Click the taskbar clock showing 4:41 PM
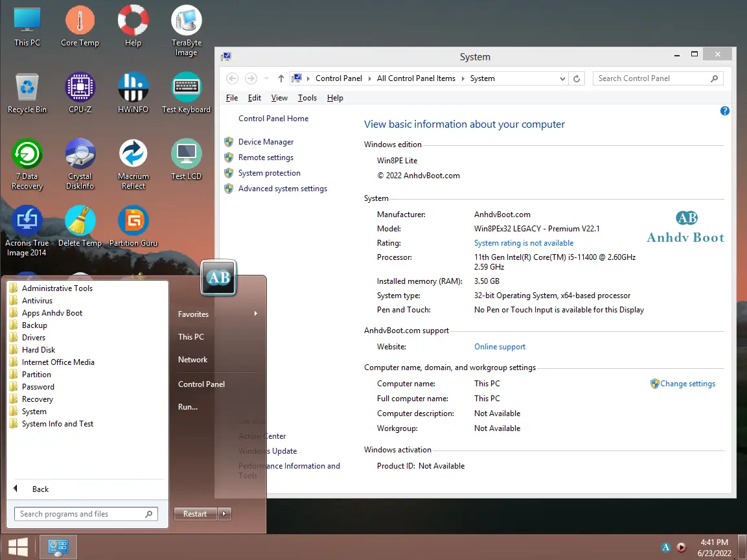This screenshot has width=747, height=560. coord(714,547)
